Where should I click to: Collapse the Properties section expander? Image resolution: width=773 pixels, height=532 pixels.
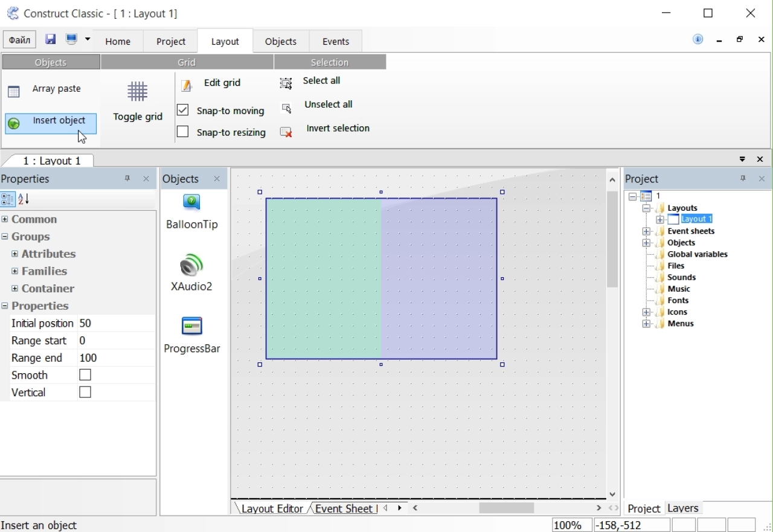tap(5, 306)
